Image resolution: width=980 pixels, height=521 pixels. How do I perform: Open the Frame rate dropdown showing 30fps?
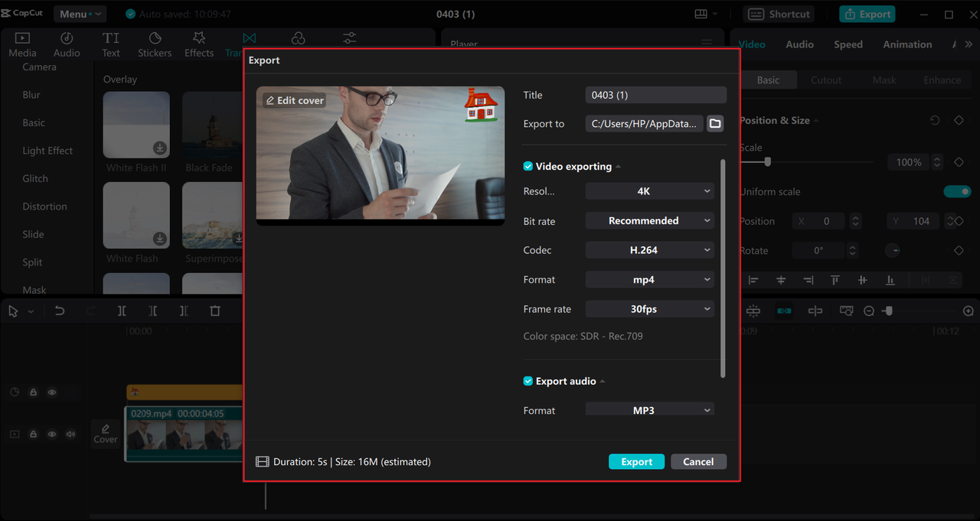coord(649,309)
